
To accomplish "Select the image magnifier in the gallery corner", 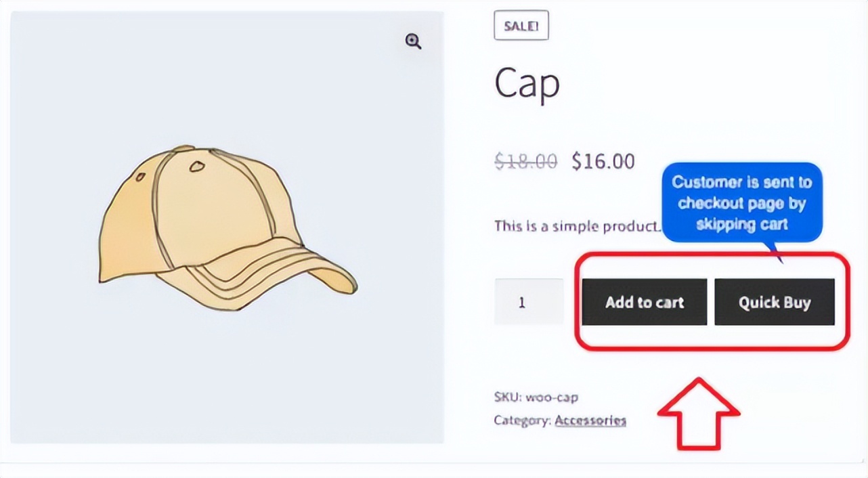I will click(x=413, y=41).
